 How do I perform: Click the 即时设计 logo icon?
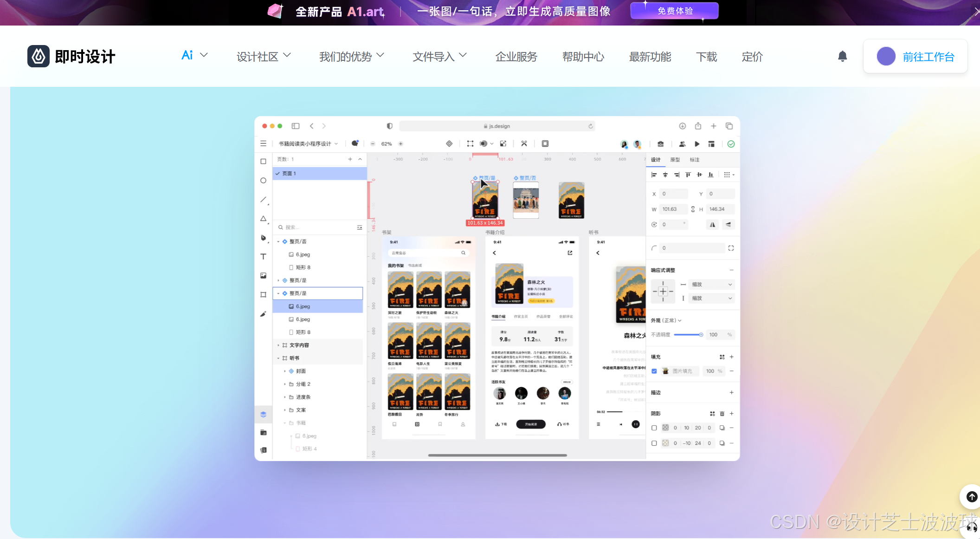[x=39, y=57]
